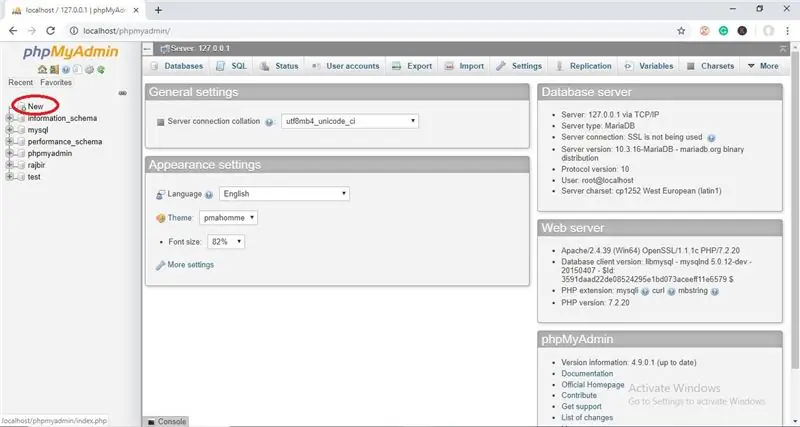Expand the test database node
This screenshot has width=800, height=427.
(x=9, y=177)
